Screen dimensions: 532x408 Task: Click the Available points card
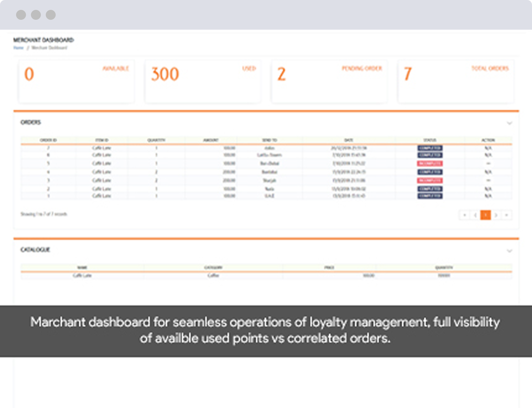point(76,81)
